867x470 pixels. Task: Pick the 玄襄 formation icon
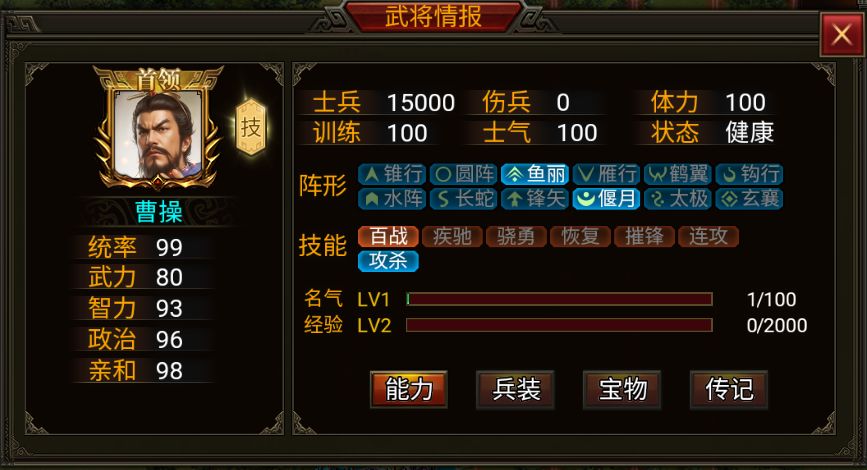click(x=749, y=199)
